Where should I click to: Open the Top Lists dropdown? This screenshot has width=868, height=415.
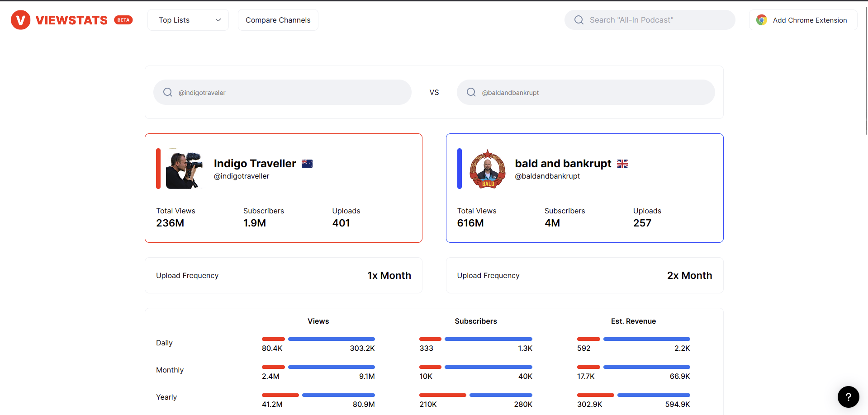188,20
